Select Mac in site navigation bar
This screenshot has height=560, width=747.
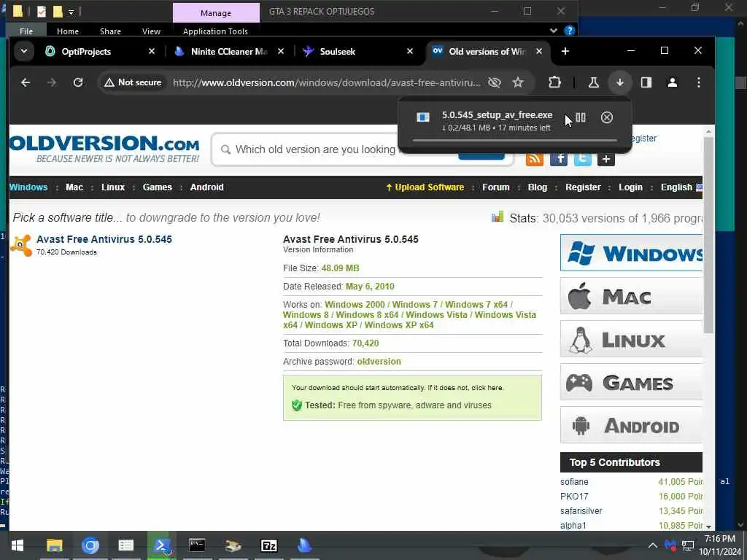click(74, 187)
